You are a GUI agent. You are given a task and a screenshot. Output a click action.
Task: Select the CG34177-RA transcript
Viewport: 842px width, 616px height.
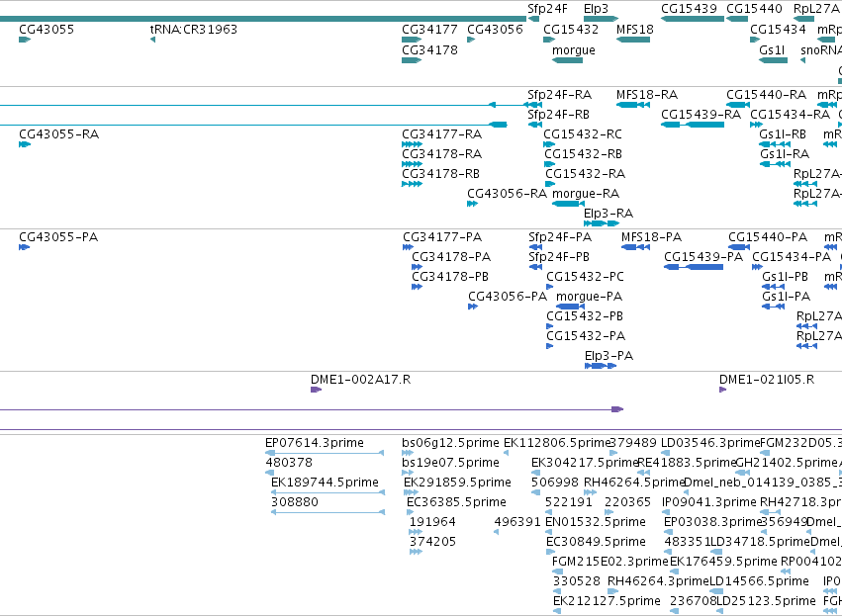(442, 134)
